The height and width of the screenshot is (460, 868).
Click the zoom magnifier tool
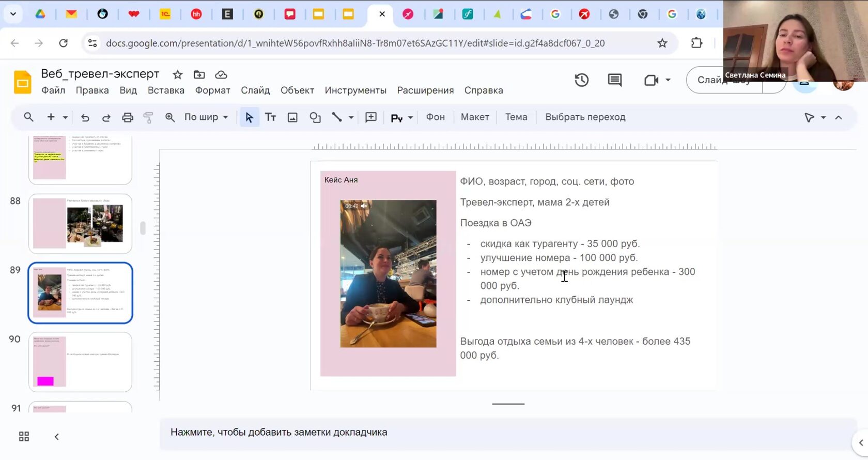click(170, 117)
